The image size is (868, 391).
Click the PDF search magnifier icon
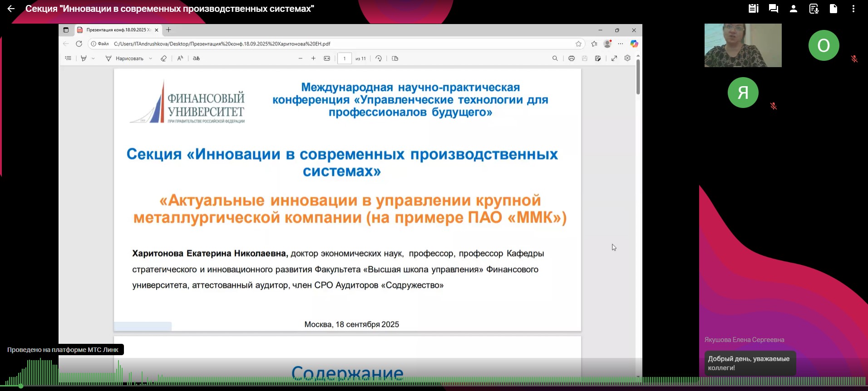pos(555,59)
